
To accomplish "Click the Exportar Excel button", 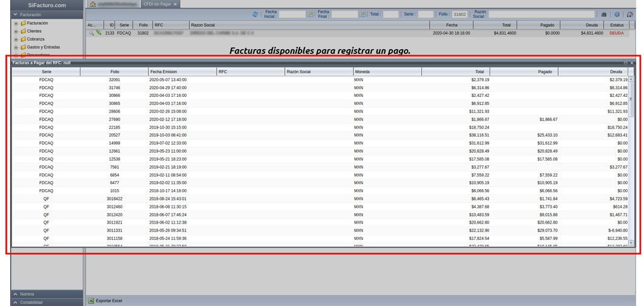I will [x=105, y=301].
